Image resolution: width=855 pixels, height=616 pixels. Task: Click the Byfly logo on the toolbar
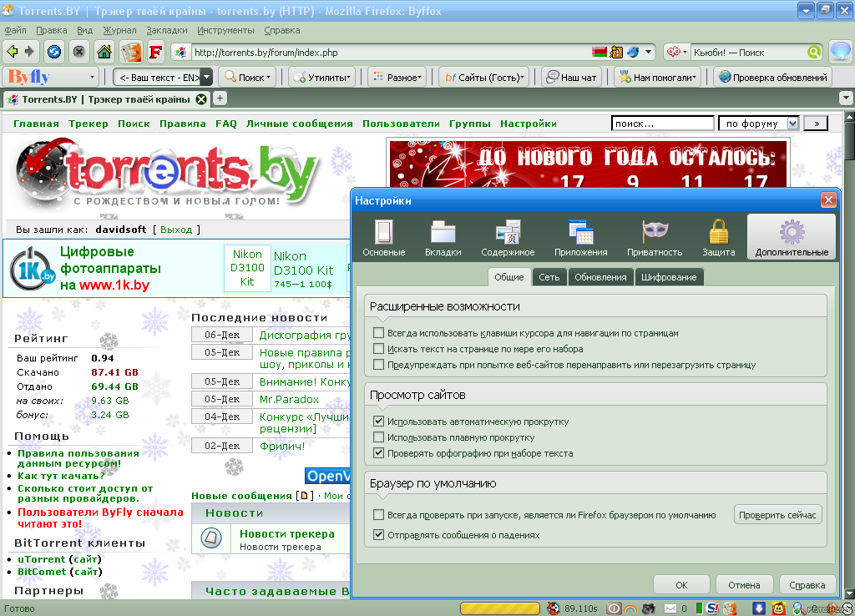click(x=29, y=77)
